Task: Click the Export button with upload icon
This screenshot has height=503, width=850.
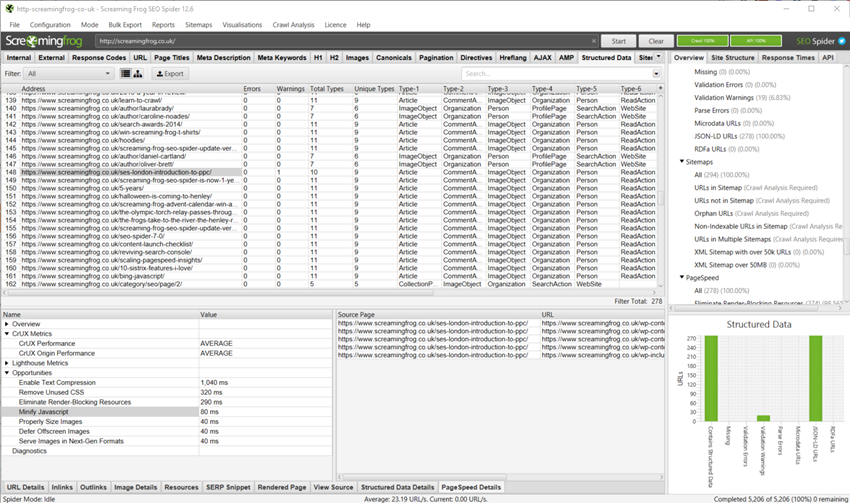Action: coord(169,74)
